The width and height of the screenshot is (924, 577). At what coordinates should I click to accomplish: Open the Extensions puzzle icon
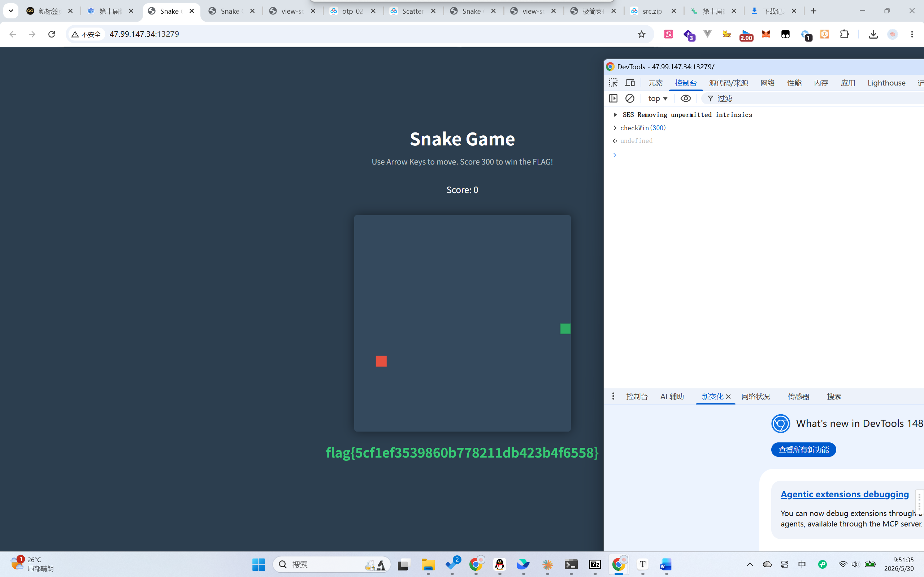pyautogui.click(x=845, y=34)
